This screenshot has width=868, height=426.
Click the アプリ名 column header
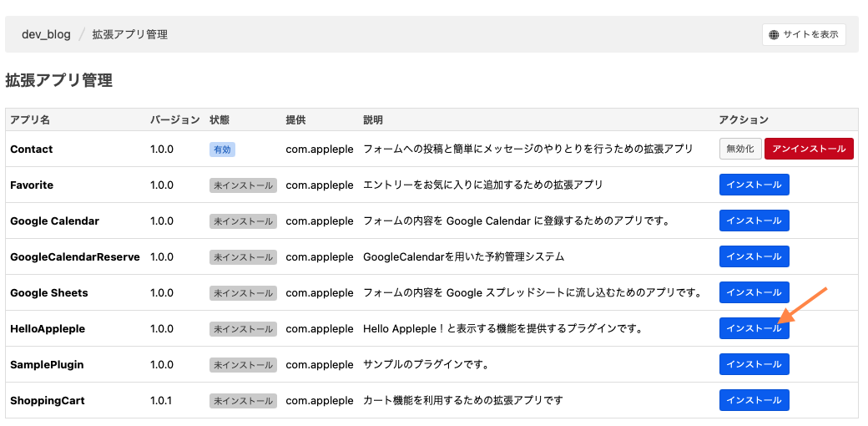point(30,119)
